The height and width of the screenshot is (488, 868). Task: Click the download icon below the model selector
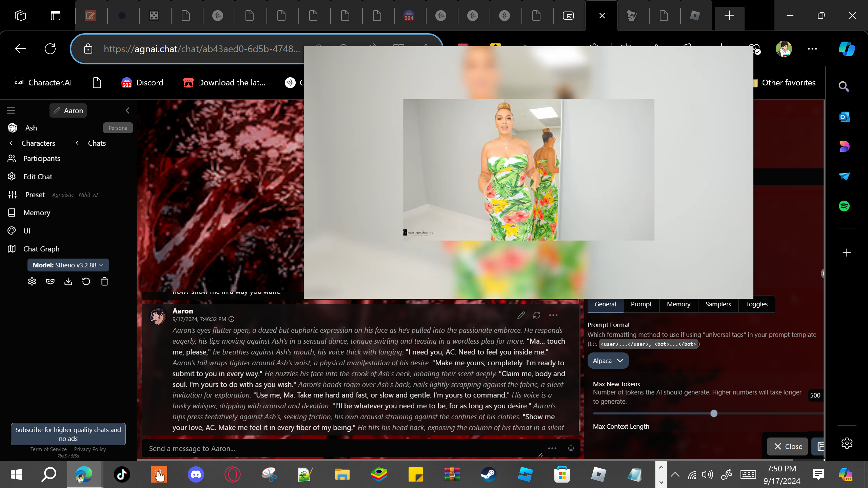pyautogui.click(x=68, y=281)
